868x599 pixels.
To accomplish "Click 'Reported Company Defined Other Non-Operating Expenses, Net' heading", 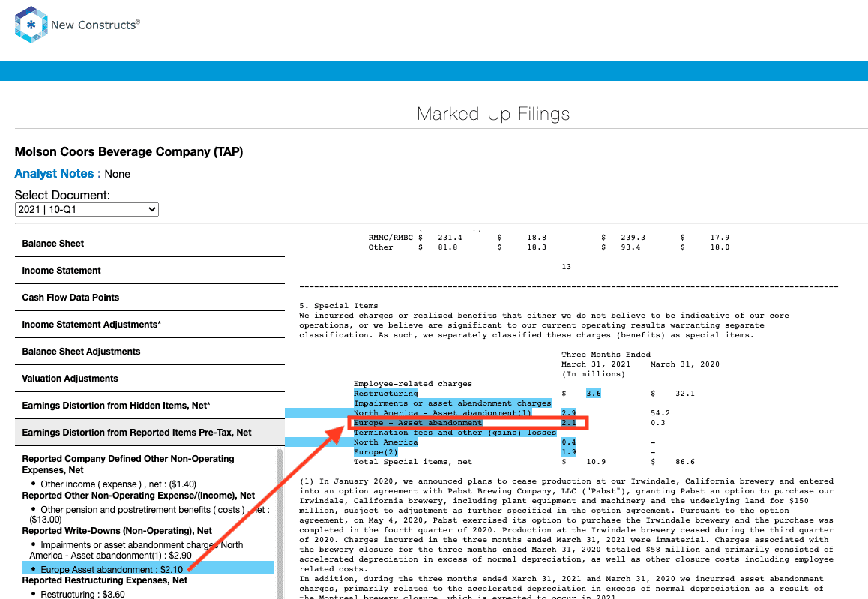I will (128, 465).
